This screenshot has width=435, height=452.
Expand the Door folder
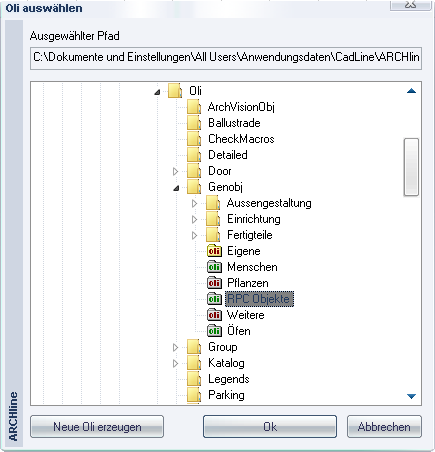click(175, 171)
